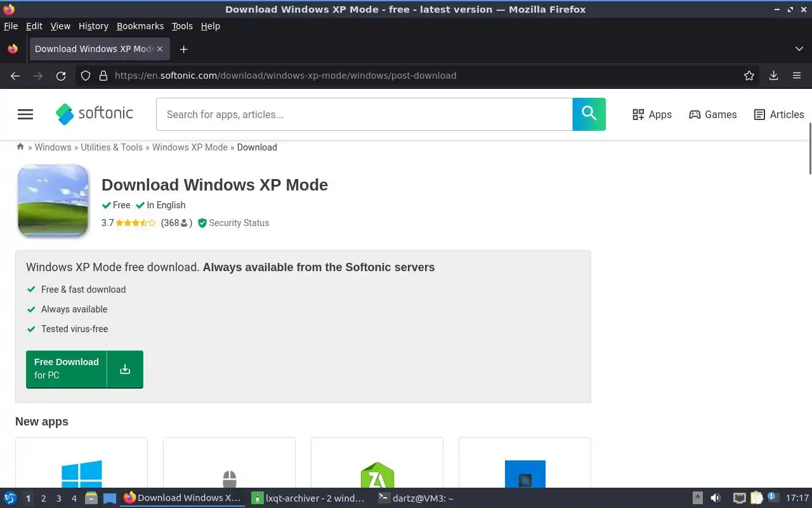Click the home icon in breadcrumb
Viewport: 812px width, 508px height.
[x=20, y=147]
